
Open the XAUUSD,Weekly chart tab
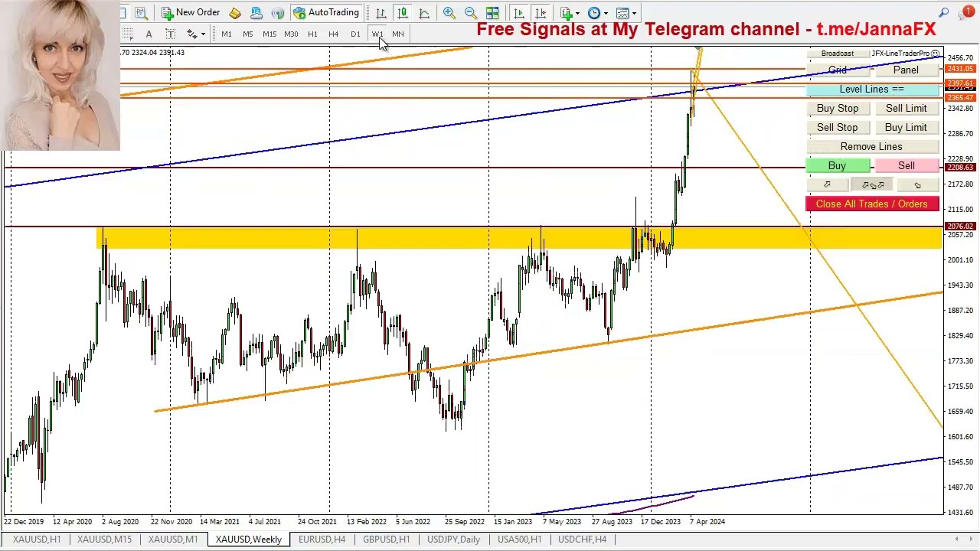249,540
